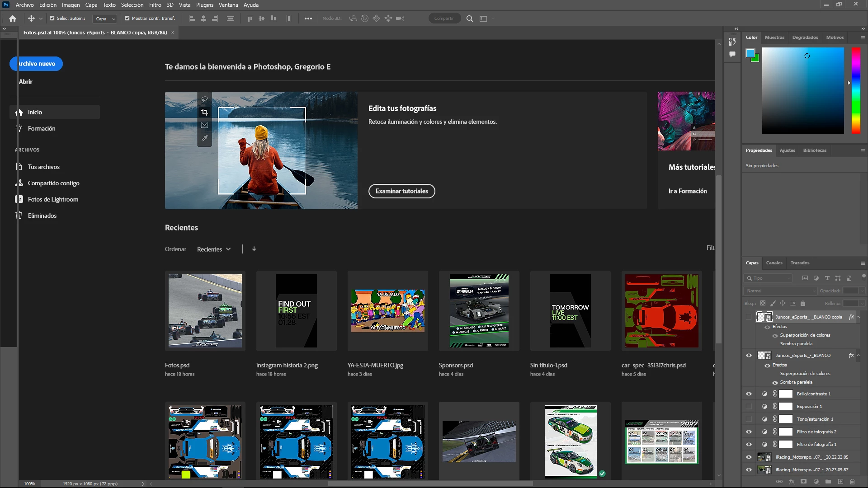Click the create new layer icon
This screenshot has width=868, height=488.
(840, 482)
